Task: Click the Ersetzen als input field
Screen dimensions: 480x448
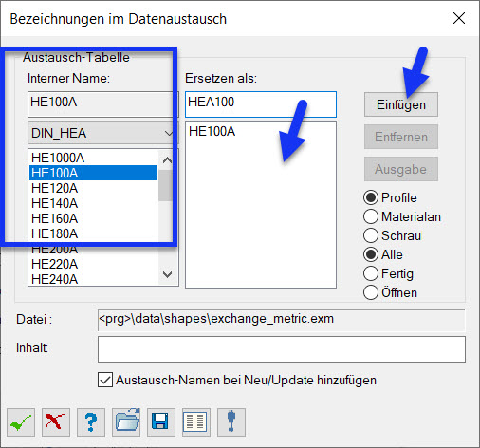Action: click(261, 104)
